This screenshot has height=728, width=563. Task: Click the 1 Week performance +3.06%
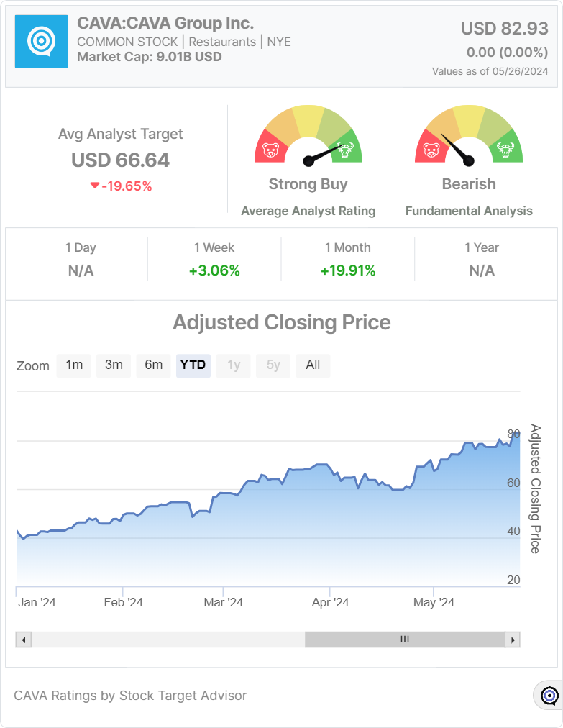[x=214, y=270]
